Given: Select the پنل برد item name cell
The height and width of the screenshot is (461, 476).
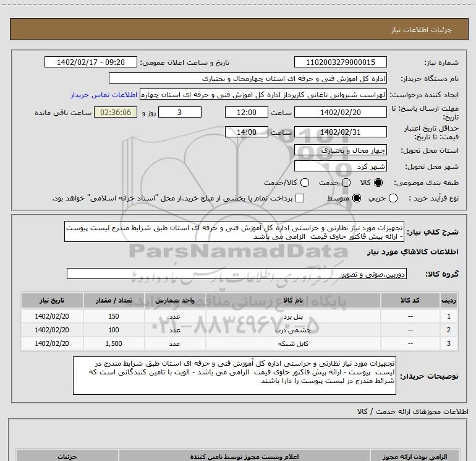Looking at the screenshot, I should (293, 317).
